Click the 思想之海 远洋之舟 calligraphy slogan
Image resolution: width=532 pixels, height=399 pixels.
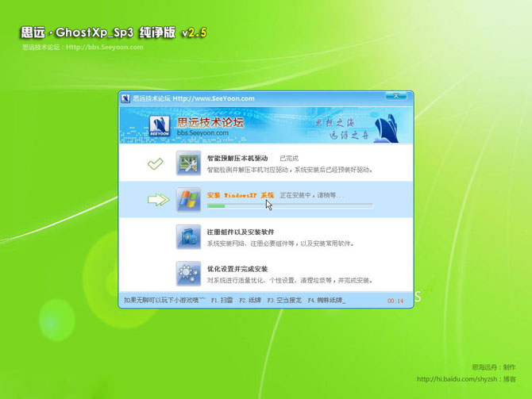[x=342, y=129]
